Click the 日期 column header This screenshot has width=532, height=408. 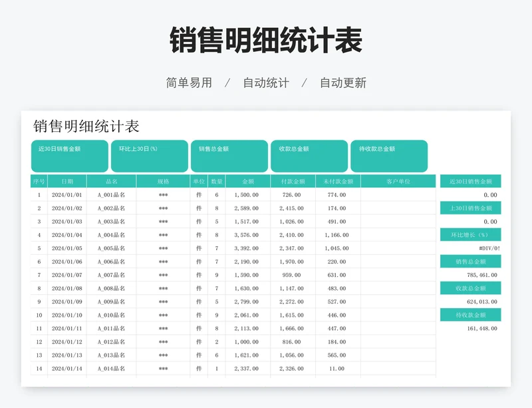tap(67, 182)
